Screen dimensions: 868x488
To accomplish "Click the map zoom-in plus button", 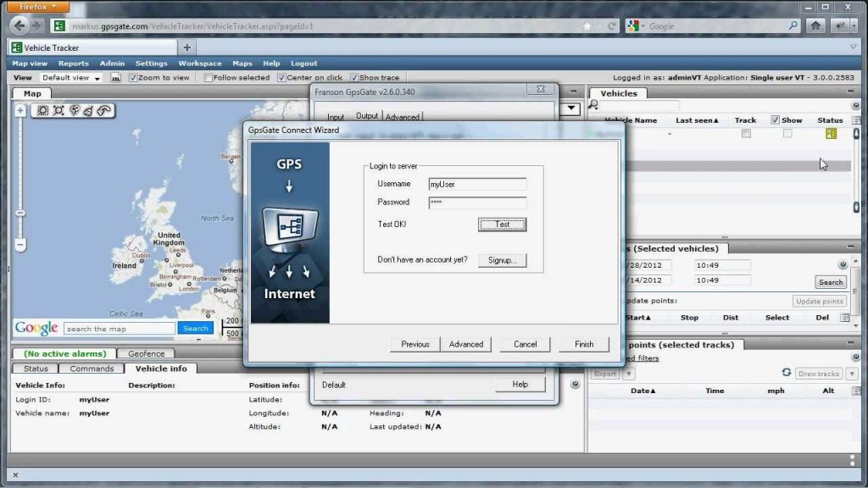I will point(20,111).
